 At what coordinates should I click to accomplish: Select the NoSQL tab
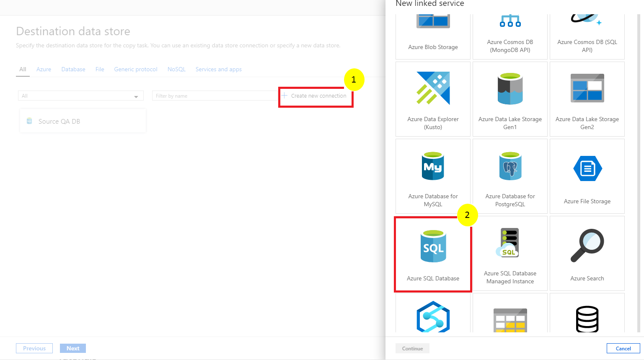pos(176,70)
